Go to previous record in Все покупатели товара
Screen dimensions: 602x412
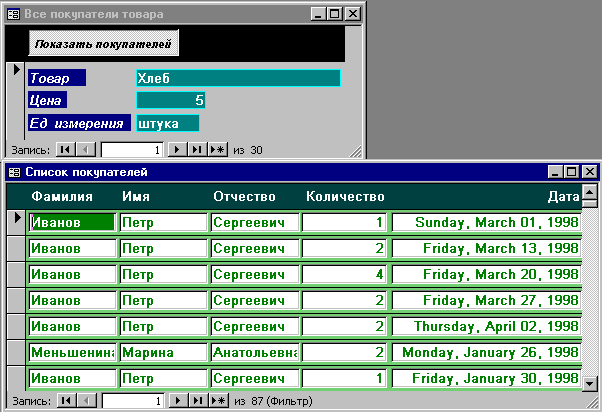[86, 149]
